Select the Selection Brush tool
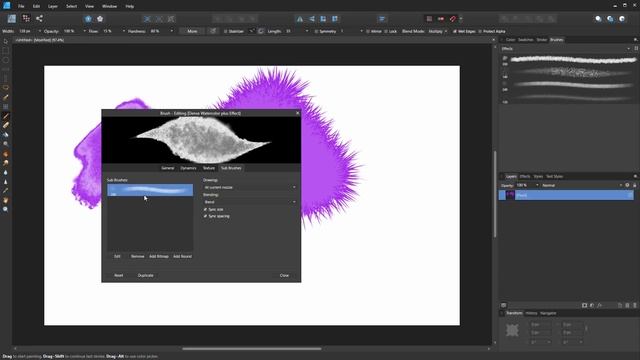Image resolution: width=640 pixels, height=360 pixels. click(5, 97)
